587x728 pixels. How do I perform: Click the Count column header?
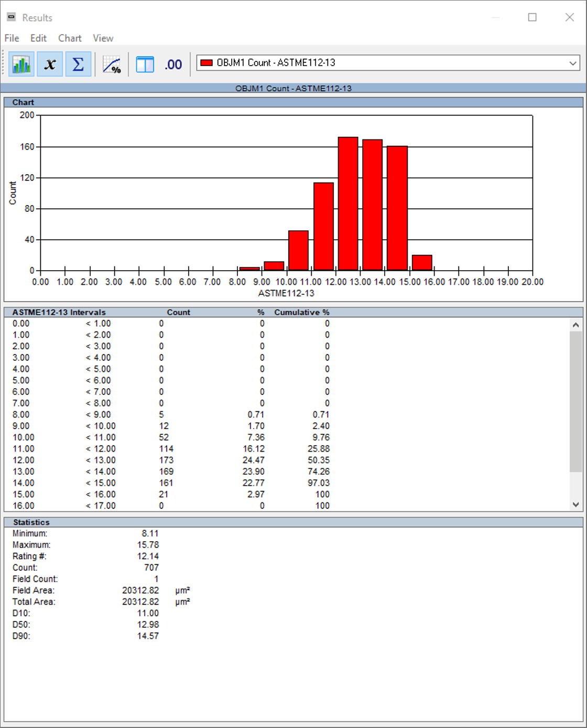[x=178, y=312]
